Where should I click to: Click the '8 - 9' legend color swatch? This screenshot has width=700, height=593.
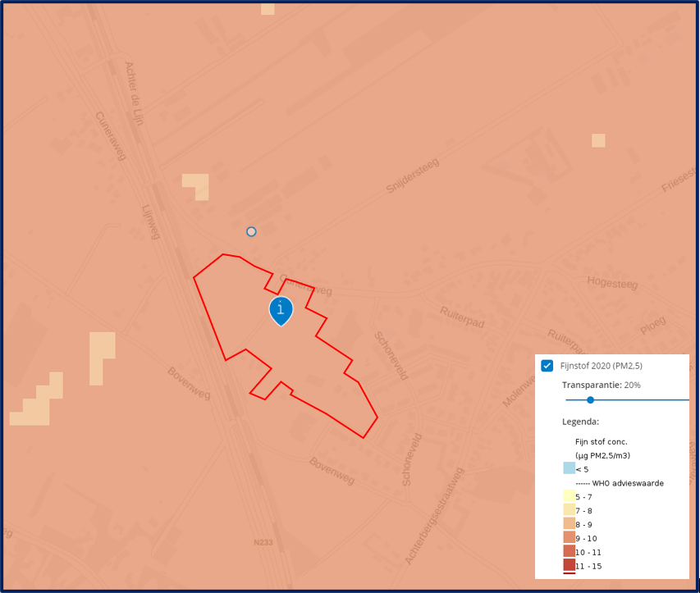(x=569, y=524)
